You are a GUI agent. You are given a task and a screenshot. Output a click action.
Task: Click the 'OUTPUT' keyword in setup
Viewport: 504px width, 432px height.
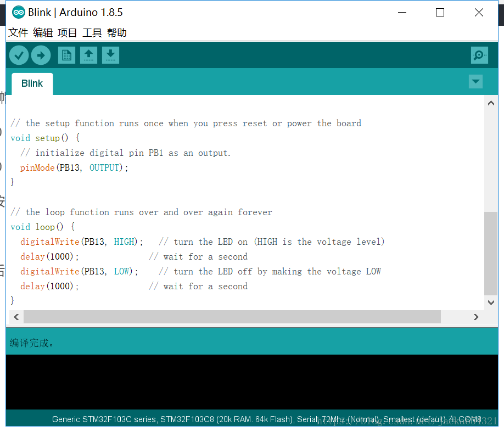(x=104, y=168)
